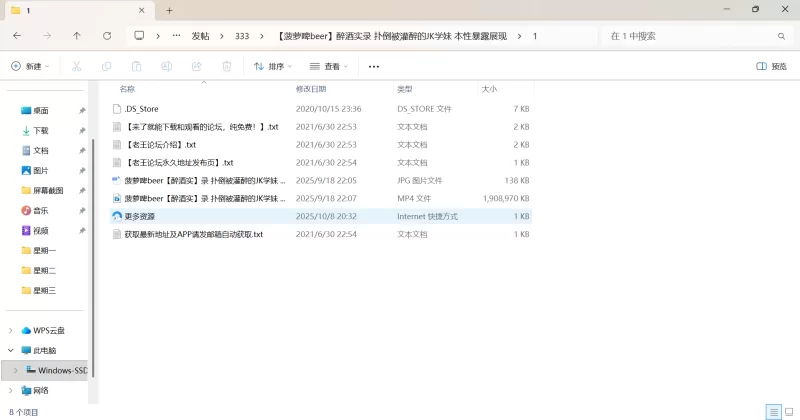Open the 排序 sort dropdown
This screenshot has width=800, height=420.
[273, 66]
